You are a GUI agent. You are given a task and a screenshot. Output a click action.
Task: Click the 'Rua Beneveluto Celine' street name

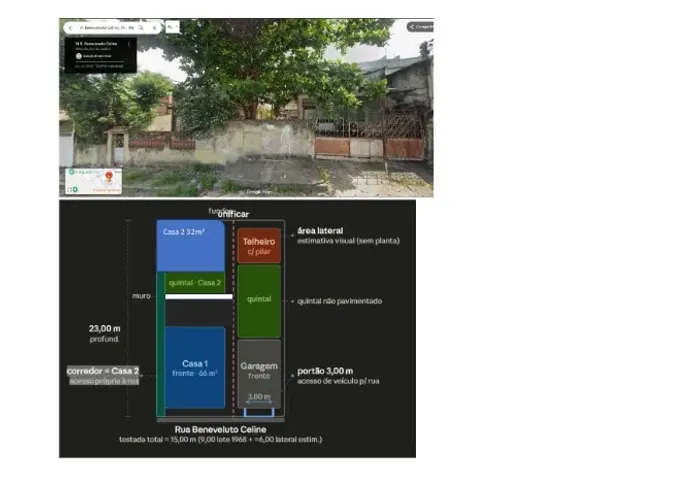click(221, 429)
